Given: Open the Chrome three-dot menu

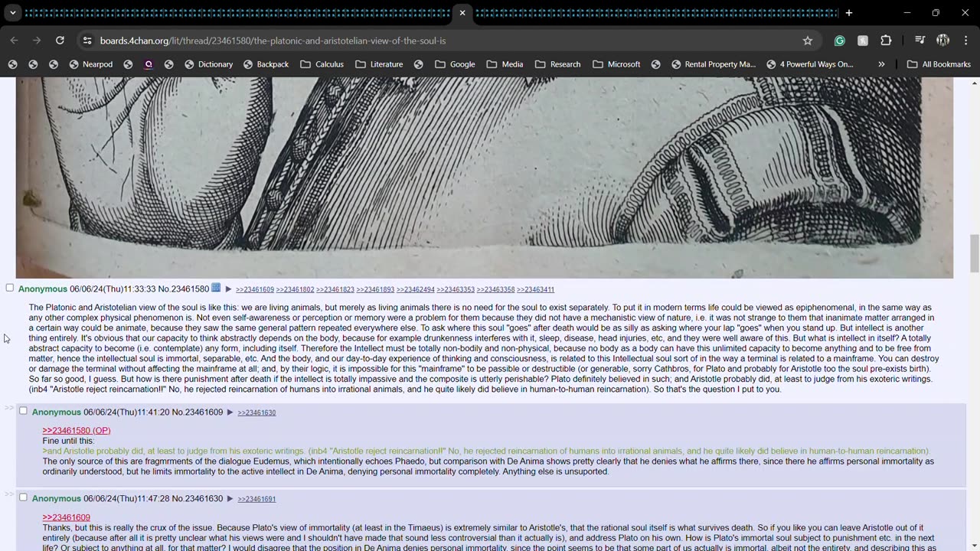Looking at the screenshot, I should click(x=965, y=41).
